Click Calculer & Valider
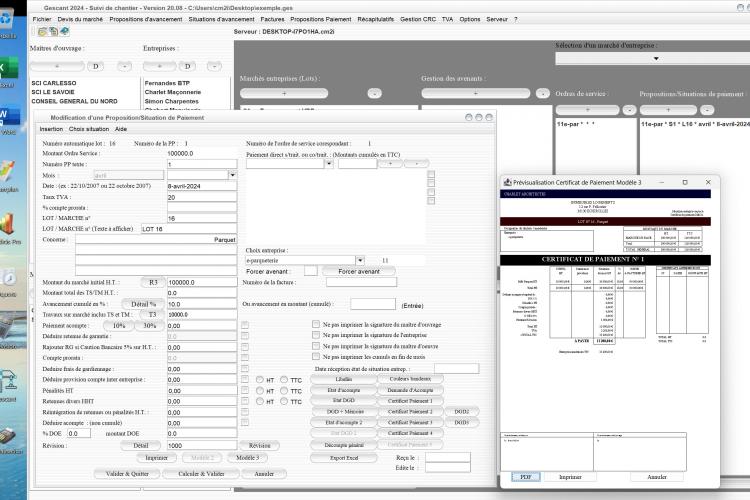The width and height of the screenshot is (750, 500). point(201,474)
